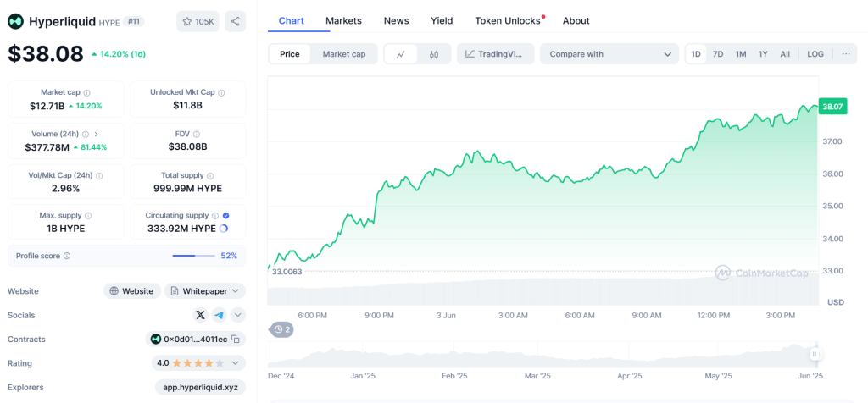Click the 38.07 current price label

pyautogui.click(x=832, y=108)
